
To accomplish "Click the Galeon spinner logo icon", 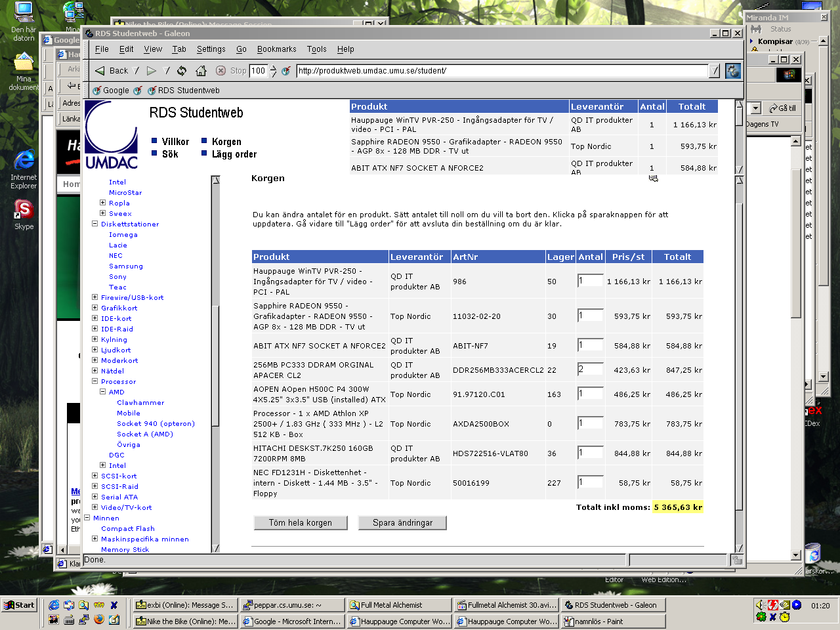I will (733, 71).
